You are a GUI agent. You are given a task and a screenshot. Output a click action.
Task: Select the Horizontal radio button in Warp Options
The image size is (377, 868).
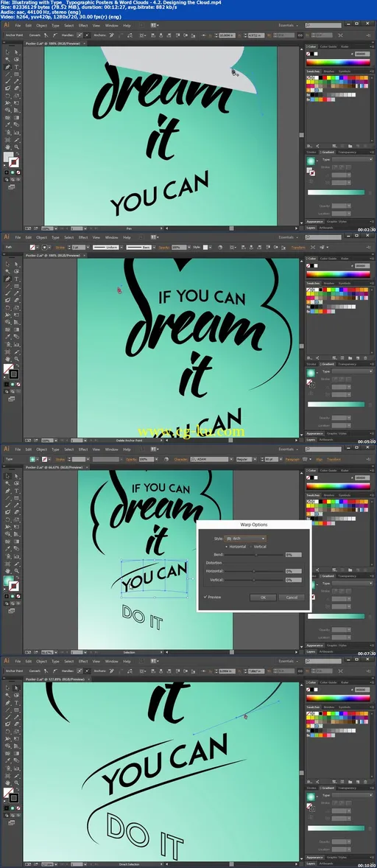click(x=228, y=547)
